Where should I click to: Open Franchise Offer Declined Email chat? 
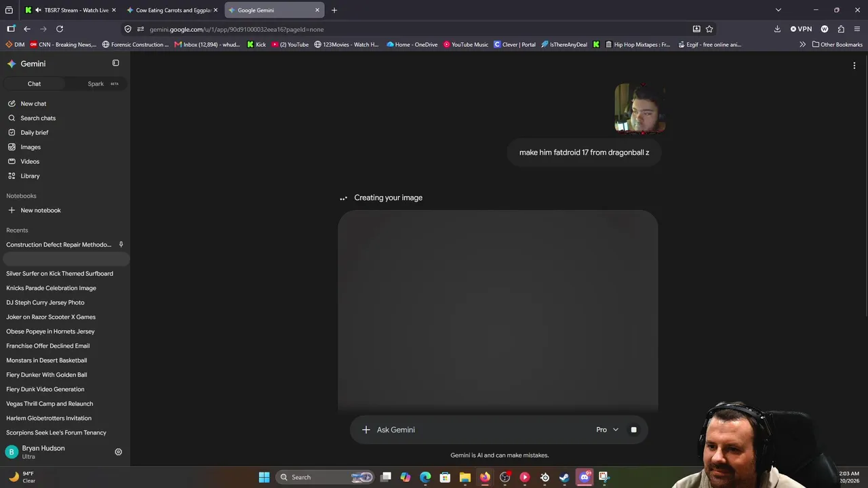coord(48,346)
